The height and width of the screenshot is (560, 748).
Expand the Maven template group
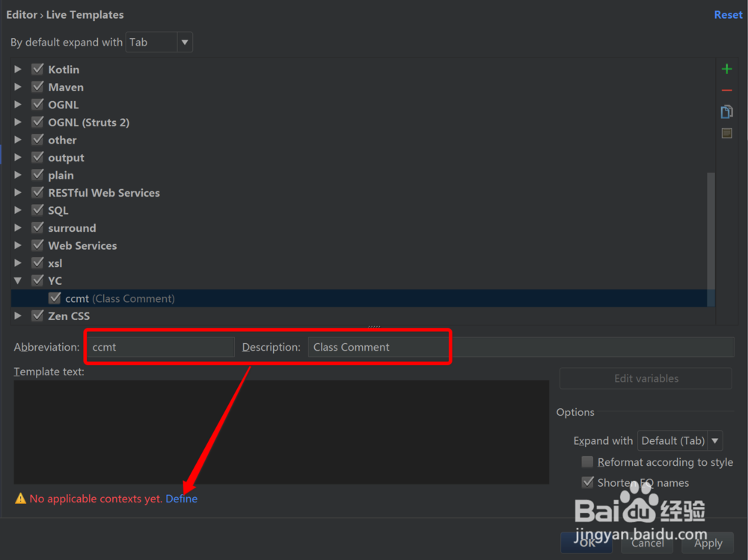pyautogui.click(x=17, y=87)
